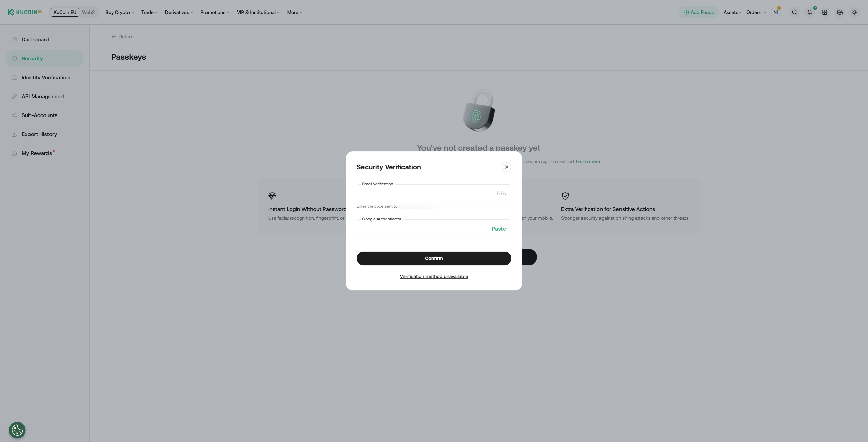Expand the Assets dropdown
868x442 pixels.
click(x=732, y=12)
